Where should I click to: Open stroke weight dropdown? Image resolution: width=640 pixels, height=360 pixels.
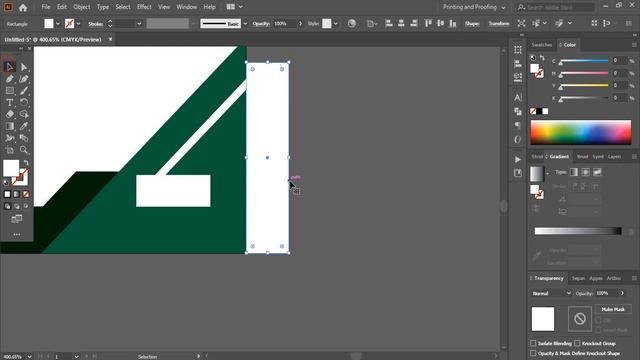139,24
